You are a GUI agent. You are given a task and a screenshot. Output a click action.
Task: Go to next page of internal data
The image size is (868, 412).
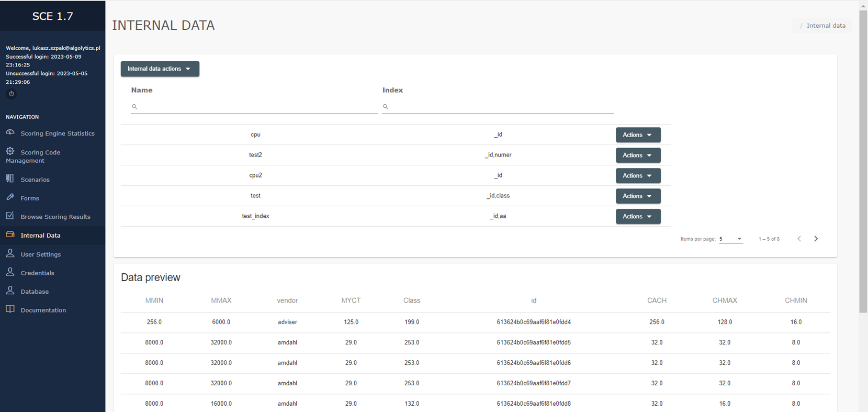[816, 239]
